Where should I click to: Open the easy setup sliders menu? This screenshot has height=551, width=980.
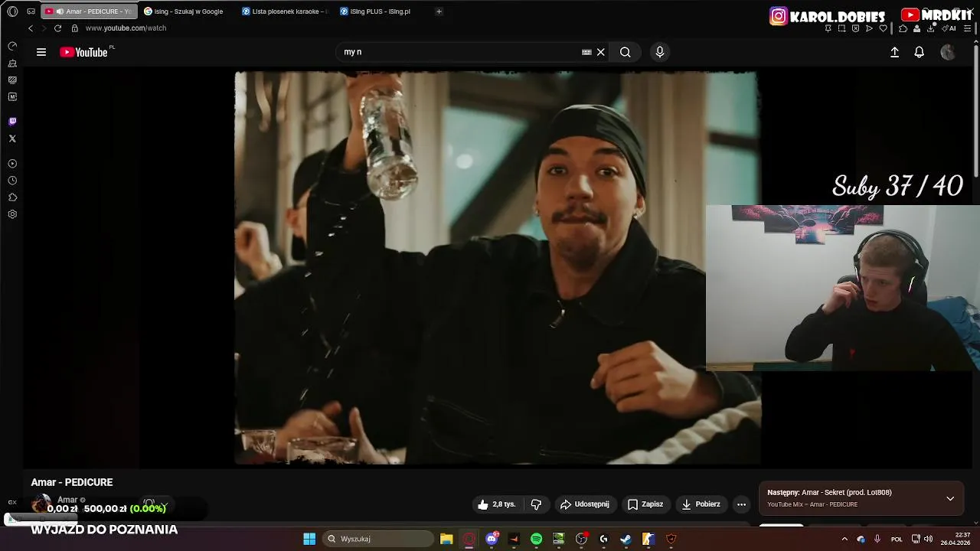coord(969,28)
